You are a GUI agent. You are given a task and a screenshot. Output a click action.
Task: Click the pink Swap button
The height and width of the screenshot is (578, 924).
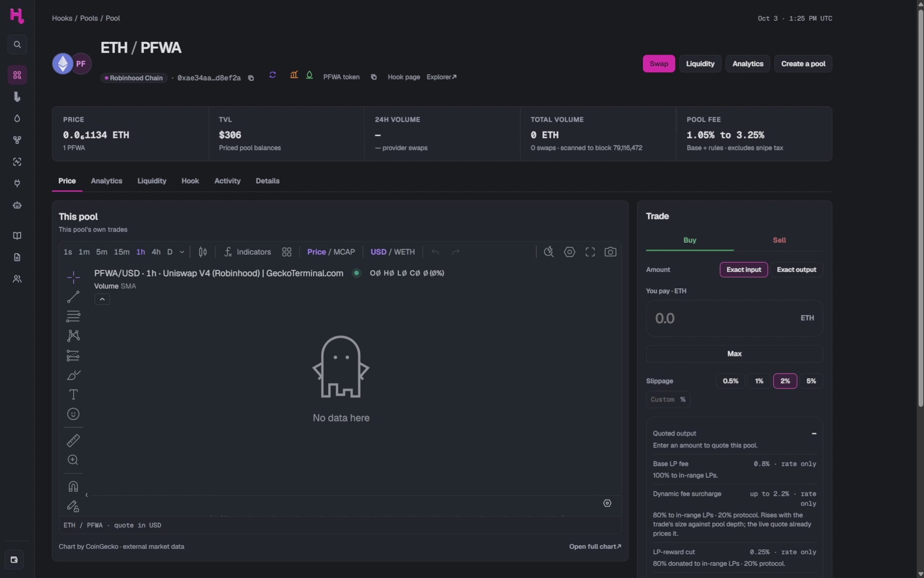(x=659, y=64)
